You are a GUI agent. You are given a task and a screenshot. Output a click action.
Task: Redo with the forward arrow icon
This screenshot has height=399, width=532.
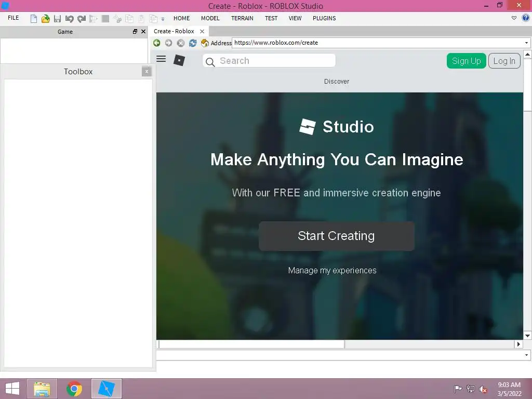tap(82, 18)
